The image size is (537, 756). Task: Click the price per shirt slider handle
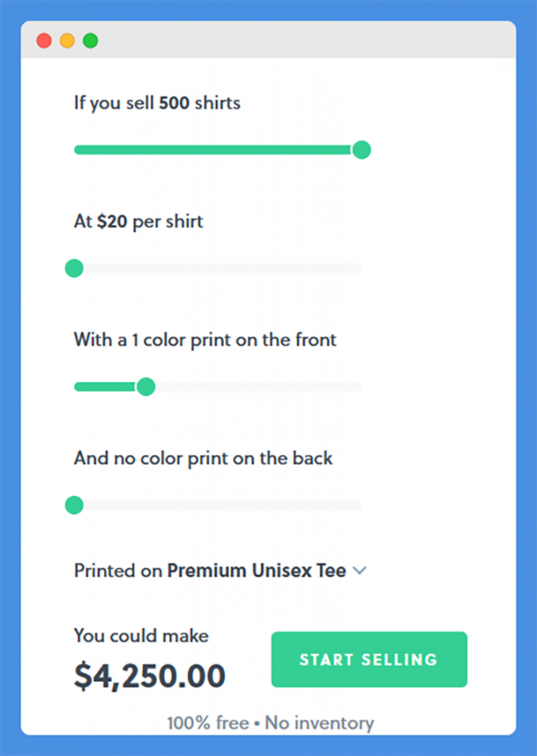pyautogui.click(x=74, y=268)
